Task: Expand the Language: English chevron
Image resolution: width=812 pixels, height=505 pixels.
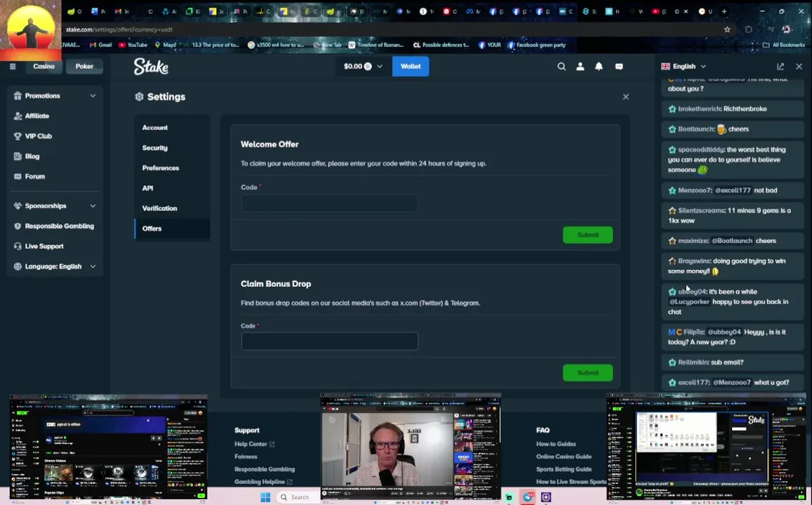Action: [x=93, y=267]
